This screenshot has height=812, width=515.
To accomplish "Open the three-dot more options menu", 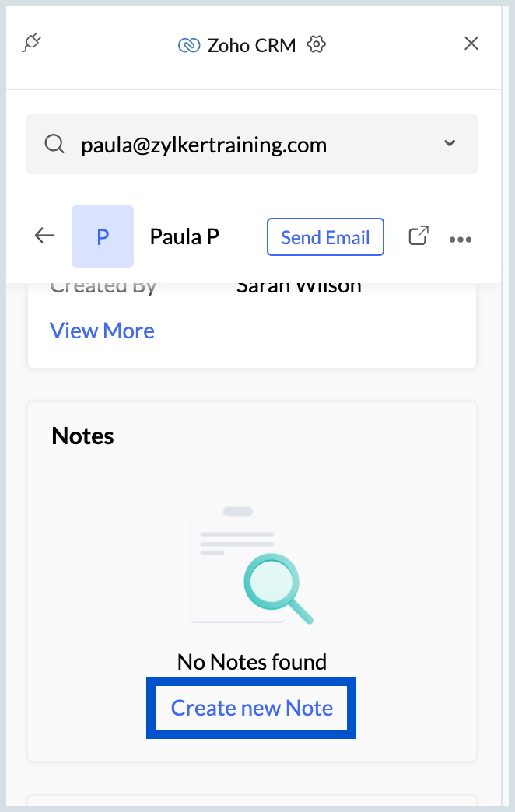I will click(461, 240).
